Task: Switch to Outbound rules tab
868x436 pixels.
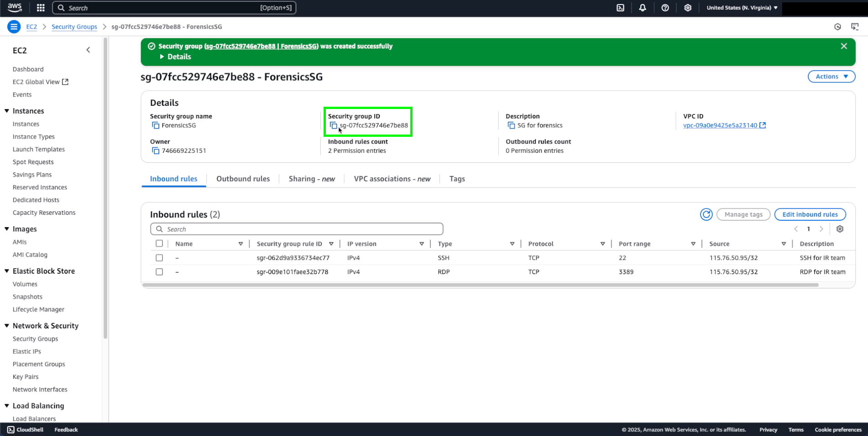Action: (243, 179)
